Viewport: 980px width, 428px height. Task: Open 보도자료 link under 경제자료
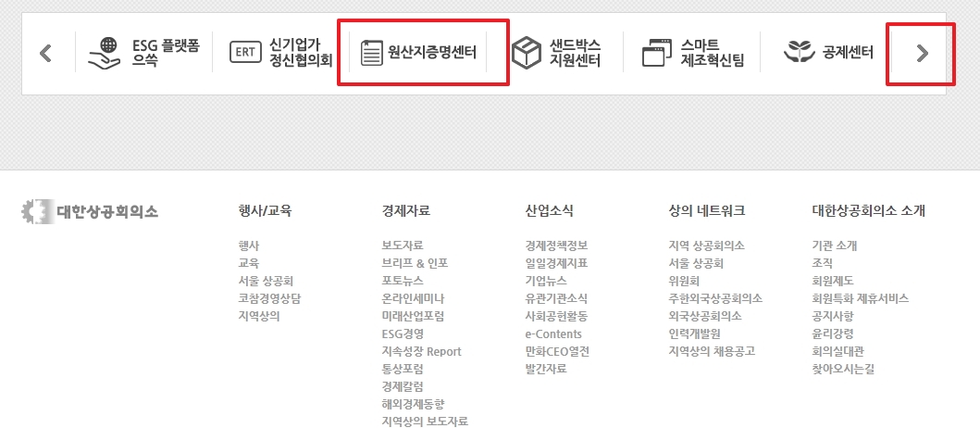402,245
